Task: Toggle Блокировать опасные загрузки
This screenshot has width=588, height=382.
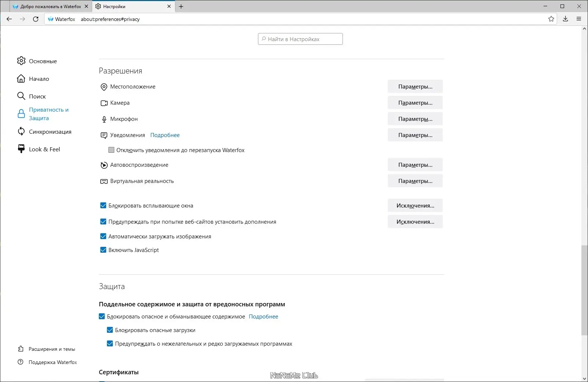Action: [110, 330]
